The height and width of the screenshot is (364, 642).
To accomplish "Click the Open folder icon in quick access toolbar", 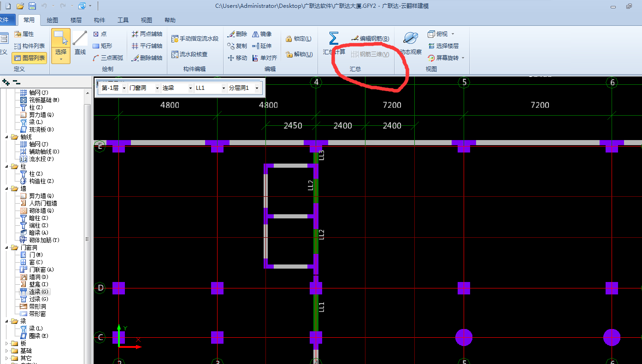I will (20, 6).
